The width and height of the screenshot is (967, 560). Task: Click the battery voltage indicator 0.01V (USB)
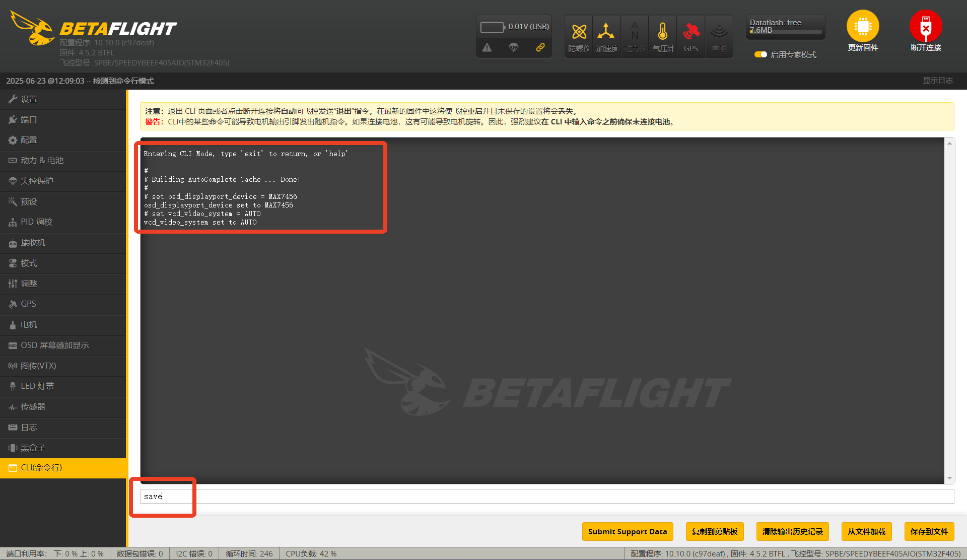point(514,27)
